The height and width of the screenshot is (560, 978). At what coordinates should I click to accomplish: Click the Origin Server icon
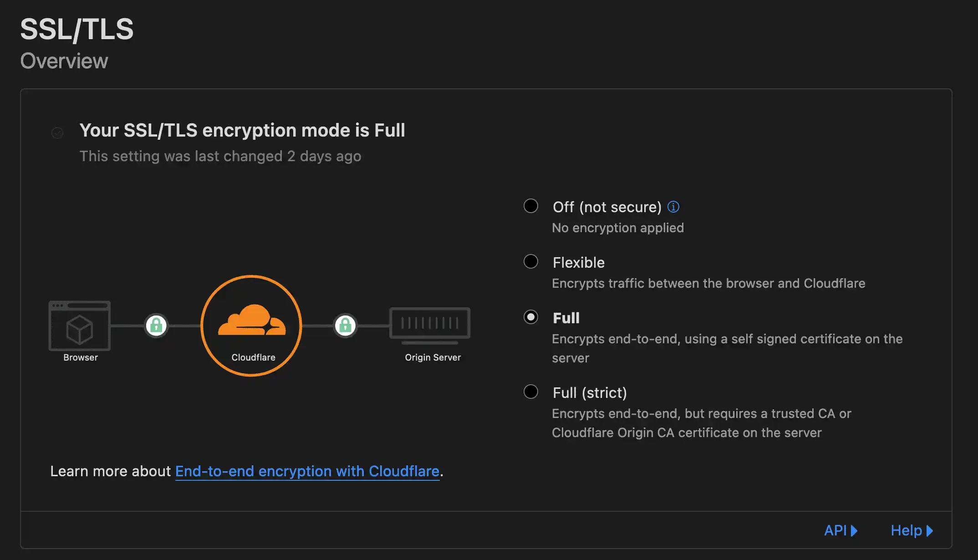tap(430, 324)
